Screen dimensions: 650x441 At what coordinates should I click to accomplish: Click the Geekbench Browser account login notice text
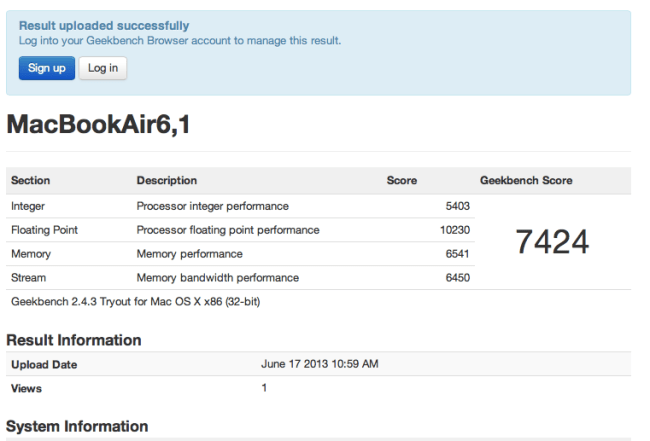click(x=180, y=41)
